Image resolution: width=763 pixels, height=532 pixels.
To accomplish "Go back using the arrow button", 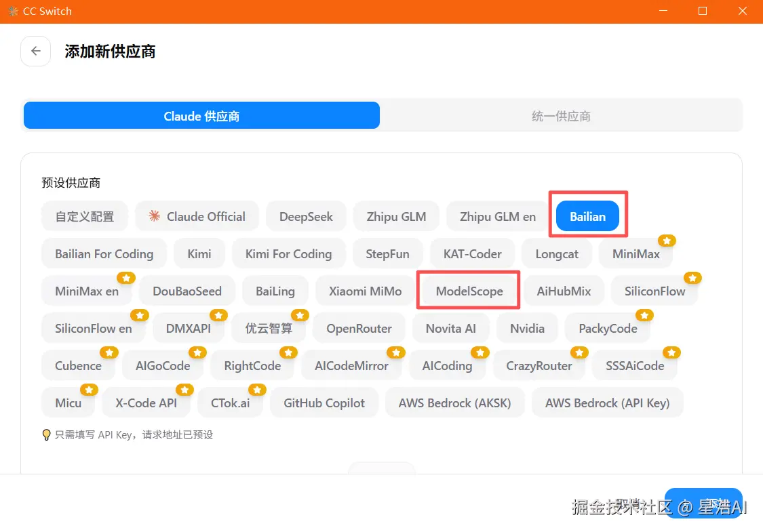I will tap(35, 51).
